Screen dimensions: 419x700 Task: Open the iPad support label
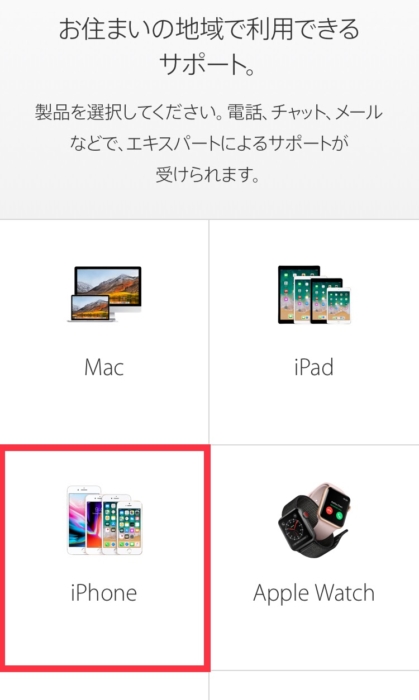314,367
